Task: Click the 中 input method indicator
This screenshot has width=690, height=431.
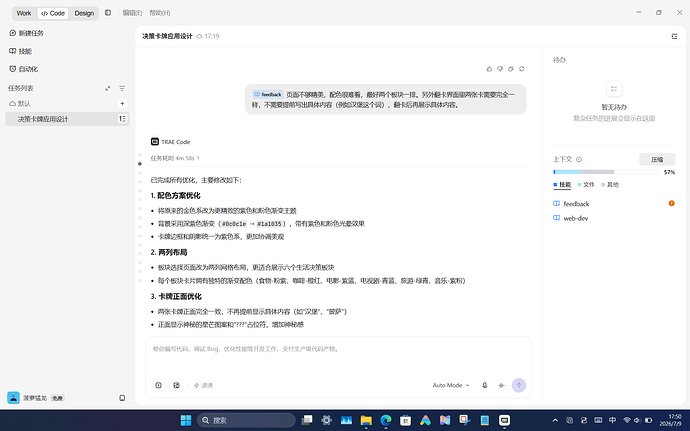Action: click(613, 420)
